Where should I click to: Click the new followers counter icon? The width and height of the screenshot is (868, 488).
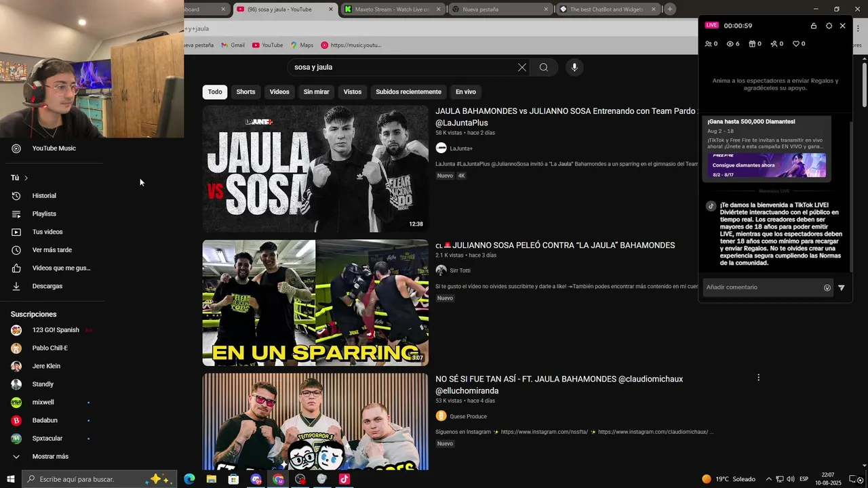pos(774,44)
